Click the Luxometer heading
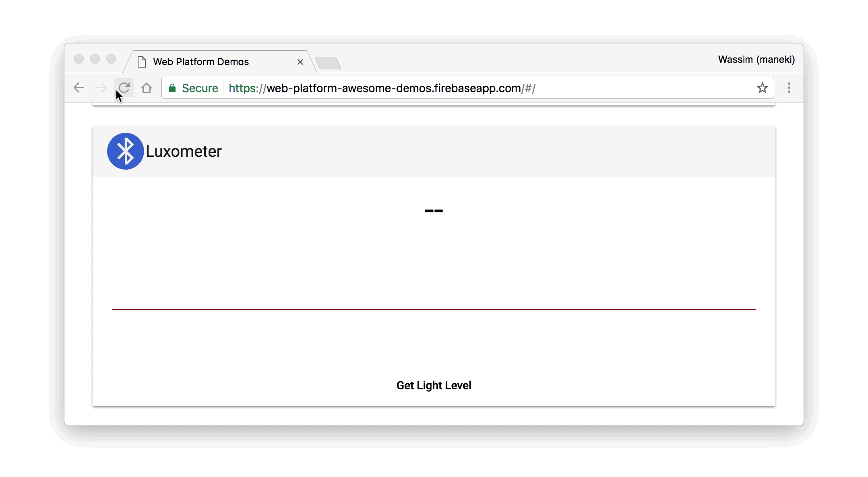 pos(184,151)
